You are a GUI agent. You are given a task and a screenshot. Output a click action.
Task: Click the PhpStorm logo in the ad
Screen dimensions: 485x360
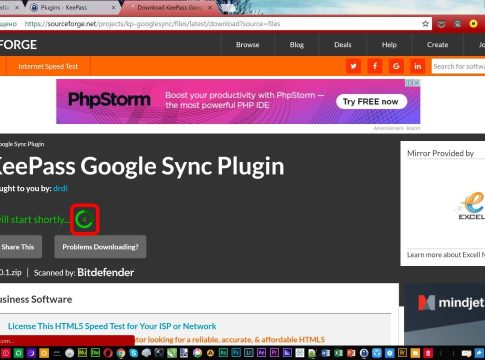[x=109, y=100]
